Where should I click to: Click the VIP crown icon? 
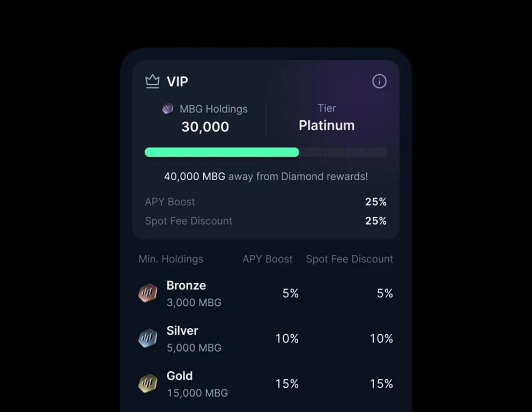(152, 82)
